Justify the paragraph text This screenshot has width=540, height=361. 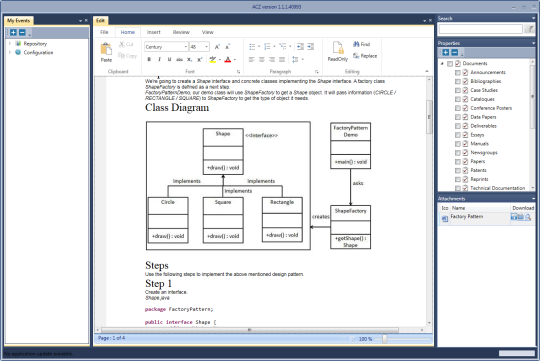282,59
